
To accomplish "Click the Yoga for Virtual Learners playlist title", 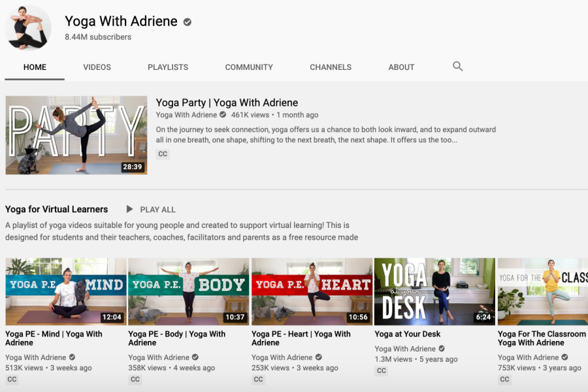I will tap(57, 210).
